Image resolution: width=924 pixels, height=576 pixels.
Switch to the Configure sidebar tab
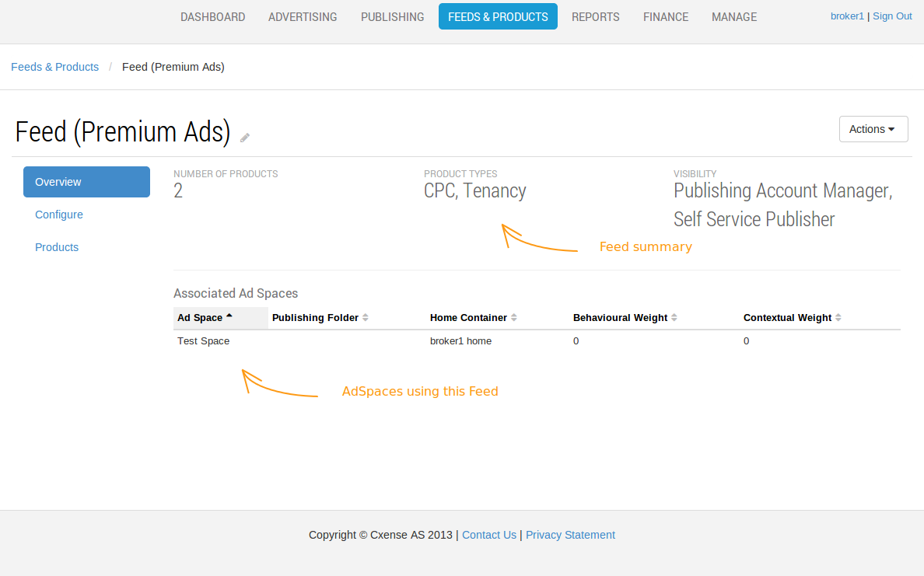pyautogui.click(x=59, y=215)
